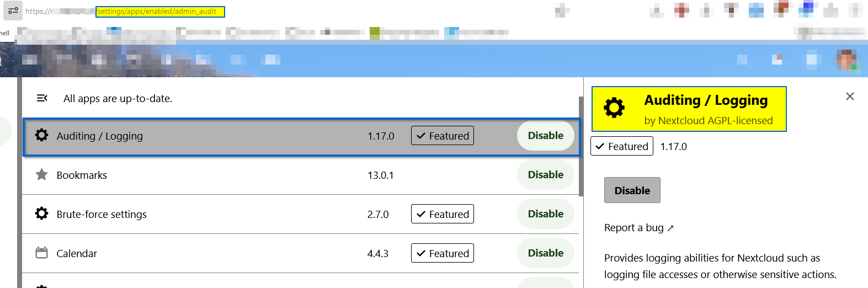
Task: Disable Auditing / Logging from the app list
Action: click(545, 136)
